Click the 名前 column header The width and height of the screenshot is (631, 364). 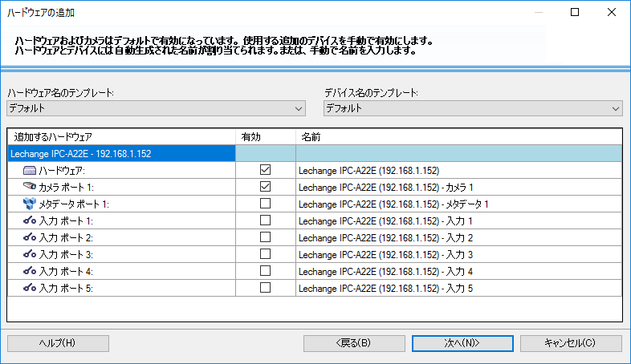coord(458,137)
